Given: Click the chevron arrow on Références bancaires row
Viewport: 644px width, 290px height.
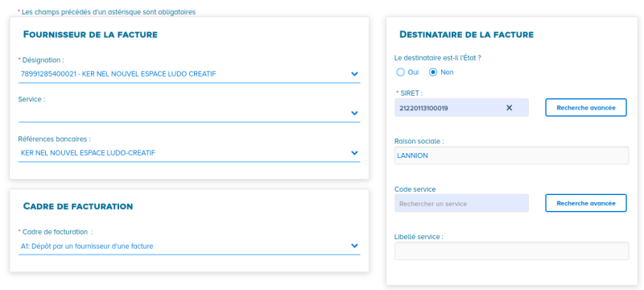Looking at the screenshot, I should point(355,153).
